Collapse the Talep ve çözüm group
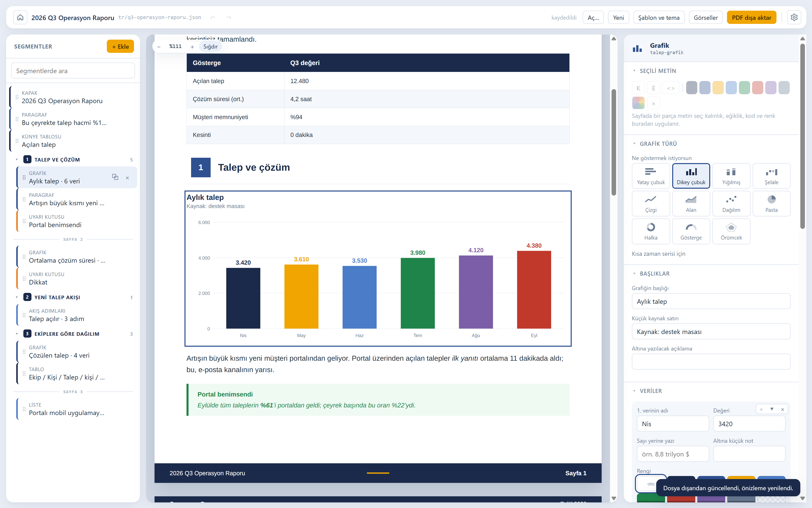Image resolution: width=812 pixels, height=508 pixels. click(x=17, y=160)
